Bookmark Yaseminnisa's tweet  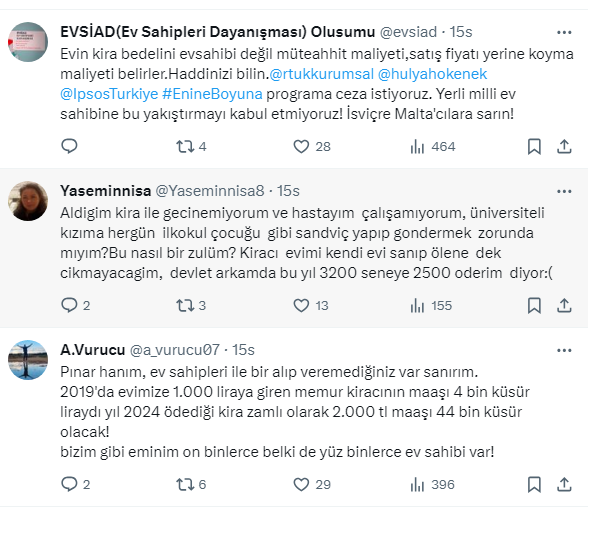(534, 306)
